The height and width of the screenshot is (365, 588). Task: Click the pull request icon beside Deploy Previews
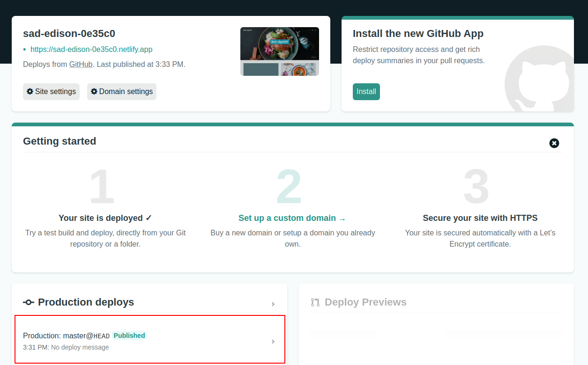[315, 302]
